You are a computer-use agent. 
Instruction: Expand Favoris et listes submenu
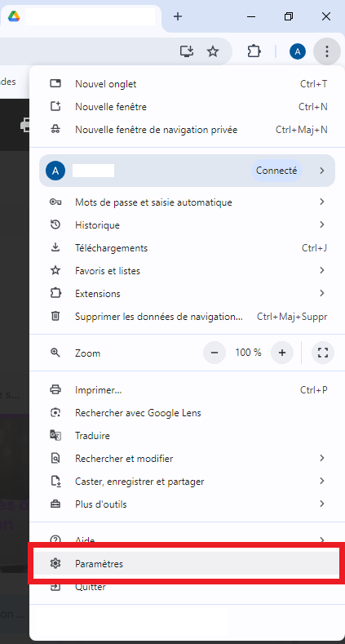[187, 271]
